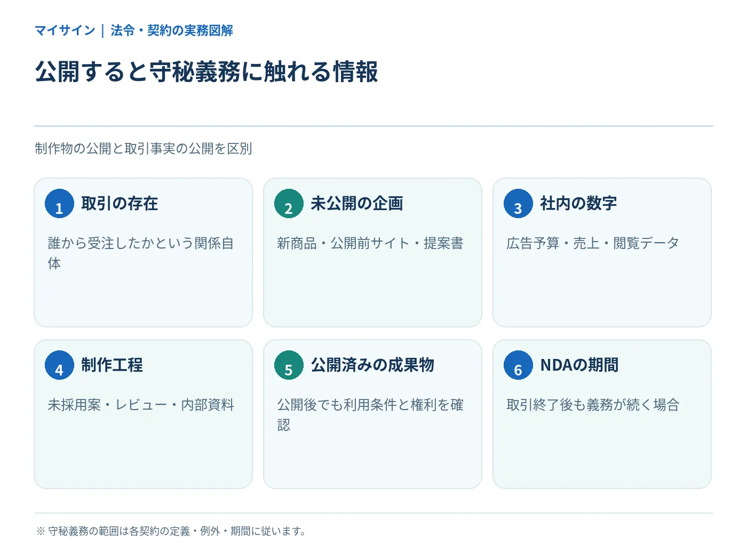This screenshot has height=560, width=747.
Task: Click the title 公開すると守秘義務に触れる情報
Action: click(206, 71)
